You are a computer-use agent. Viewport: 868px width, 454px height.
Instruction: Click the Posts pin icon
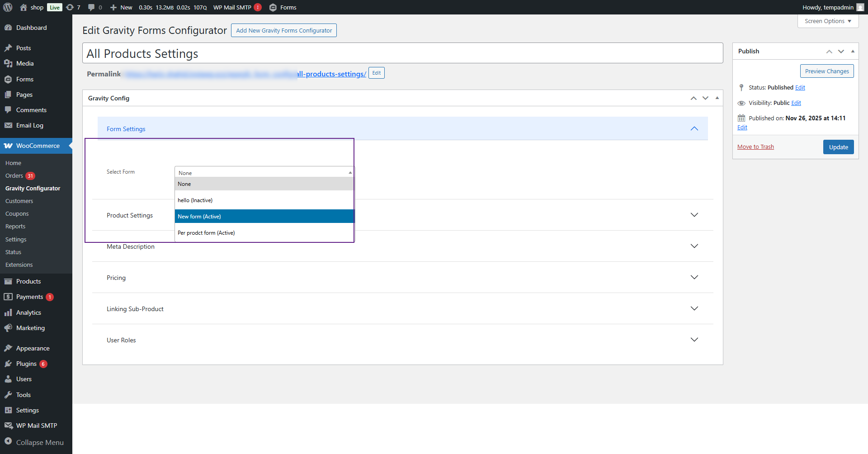click(x=8, y=48)
